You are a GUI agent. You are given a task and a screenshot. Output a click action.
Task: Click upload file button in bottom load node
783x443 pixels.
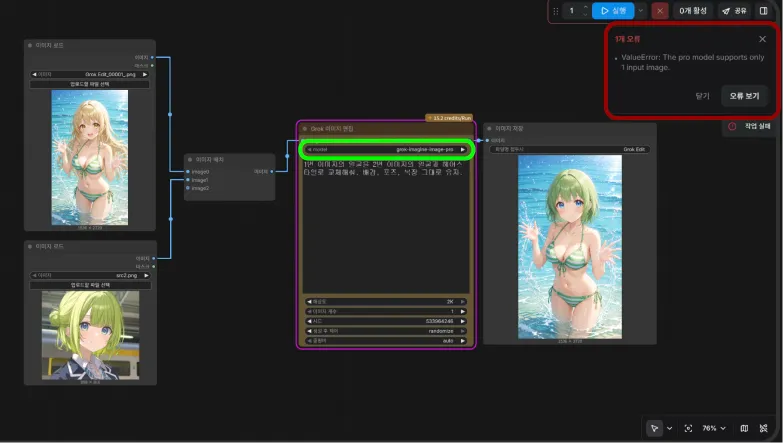click(90, 285)
